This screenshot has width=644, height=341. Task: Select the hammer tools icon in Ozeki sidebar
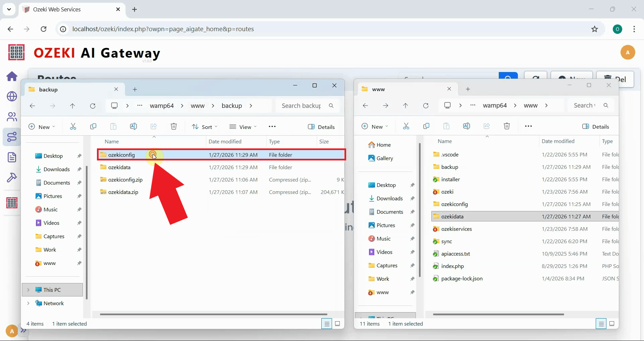[x=12, y=178]
